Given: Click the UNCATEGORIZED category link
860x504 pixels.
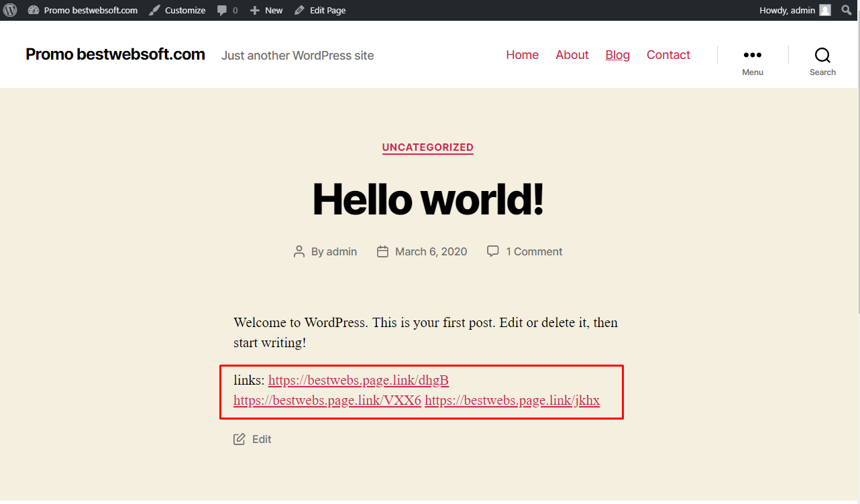Looking at the screenshot, I should [428, 147].
